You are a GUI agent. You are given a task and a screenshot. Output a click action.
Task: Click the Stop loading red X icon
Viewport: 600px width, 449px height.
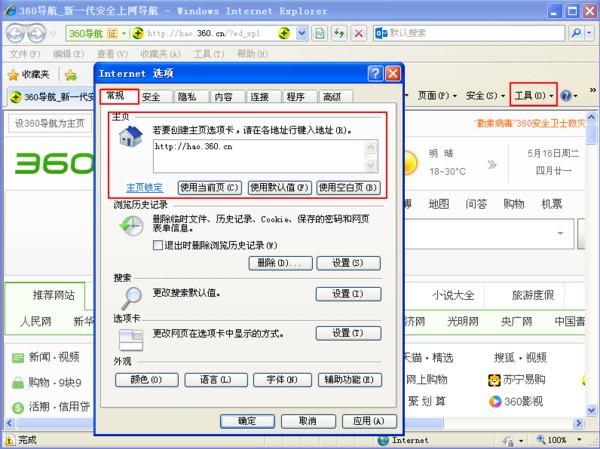pos(358,33)
